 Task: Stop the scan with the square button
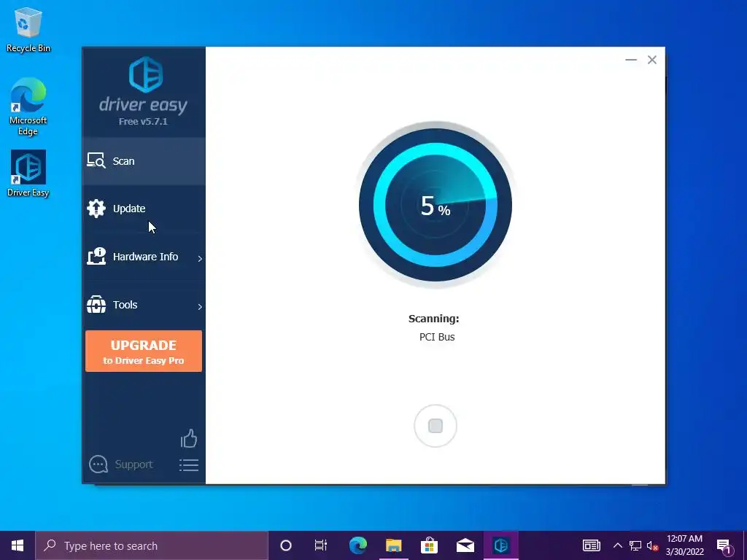point(436,426)
